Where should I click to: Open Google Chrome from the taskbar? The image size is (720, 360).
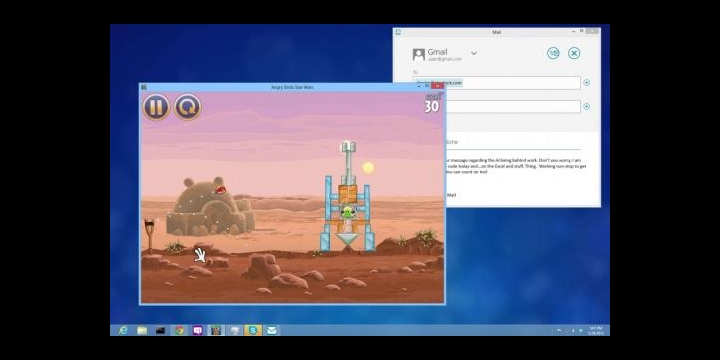tap(179, 330)
